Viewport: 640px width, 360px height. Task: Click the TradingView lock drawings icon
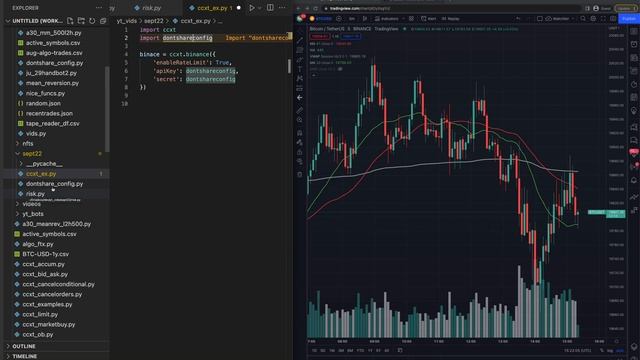(x=300, y=152)
